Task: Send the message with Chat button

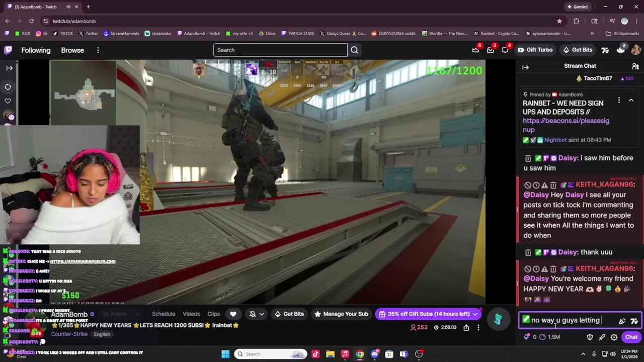Action: 631,337
